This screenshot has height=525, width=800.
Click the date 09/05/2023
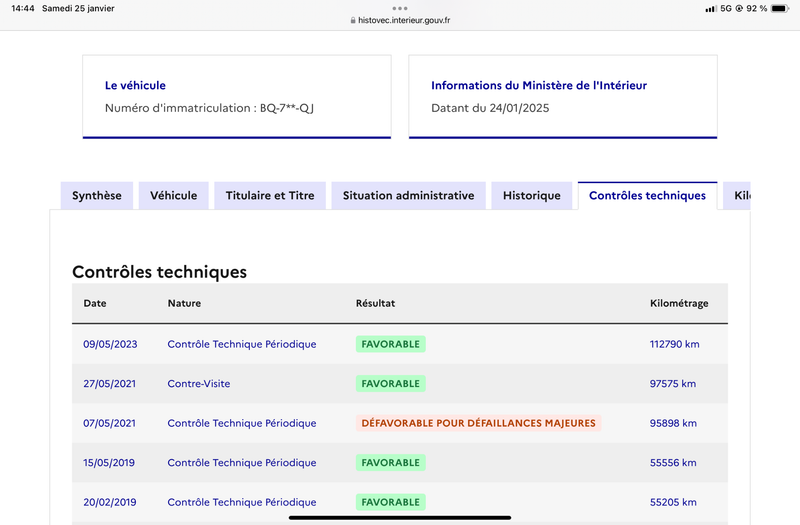(110, 344)
